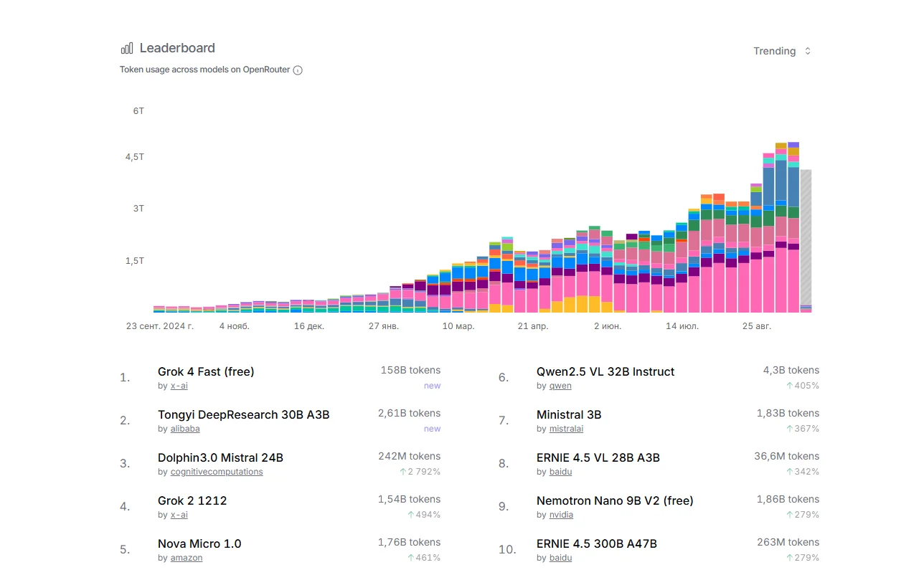Click the '461%' growth indicator

(x=424, y=558)
